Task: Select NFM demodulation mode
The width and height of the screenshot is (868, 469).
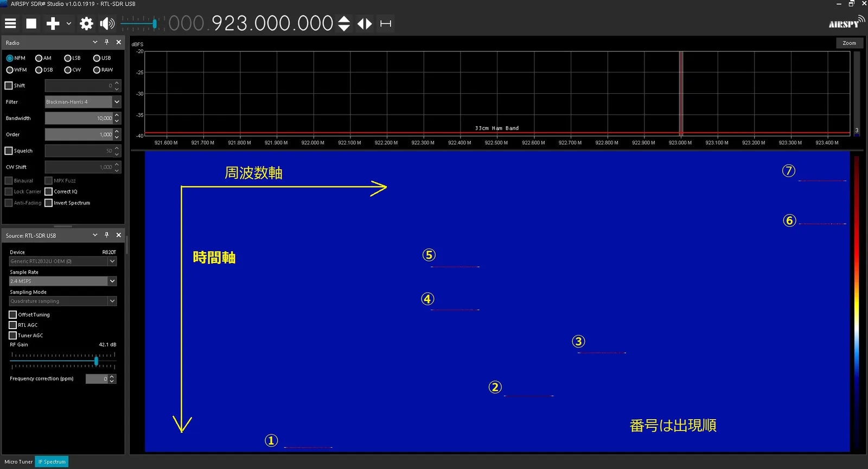Action: point(16,58)
